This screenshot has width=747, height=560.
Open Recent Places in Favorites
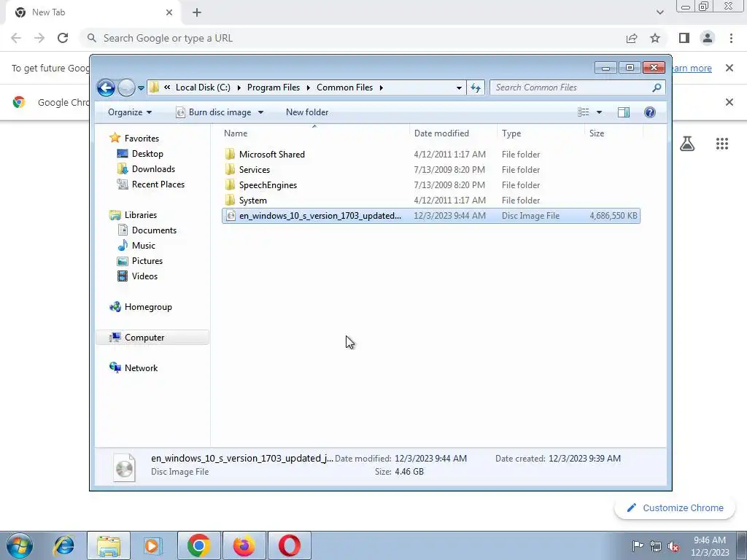pos(158,184)
